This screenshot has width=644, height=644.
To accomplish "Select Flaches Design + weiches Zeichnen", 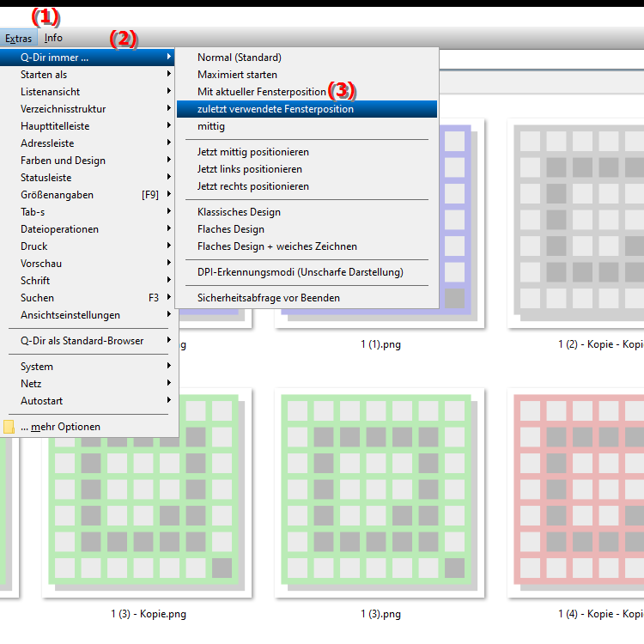I will click(x=307, y=246).
